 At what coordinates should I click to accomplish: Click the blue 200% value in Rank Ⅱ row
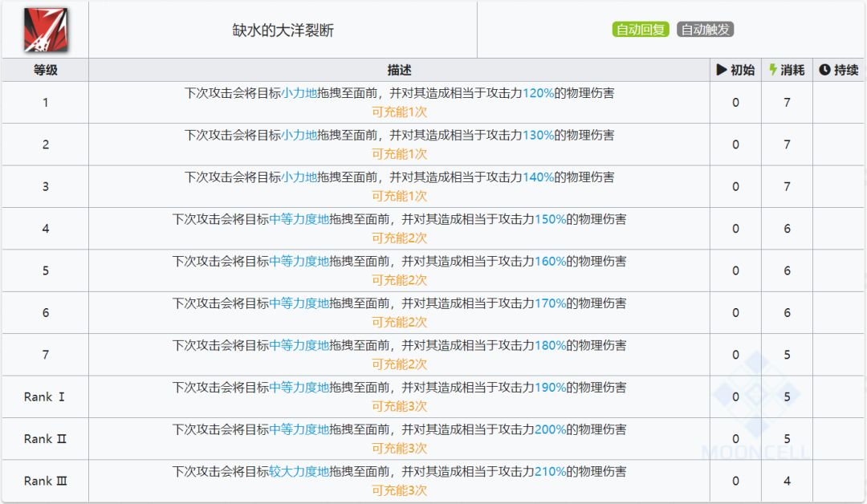550,429
